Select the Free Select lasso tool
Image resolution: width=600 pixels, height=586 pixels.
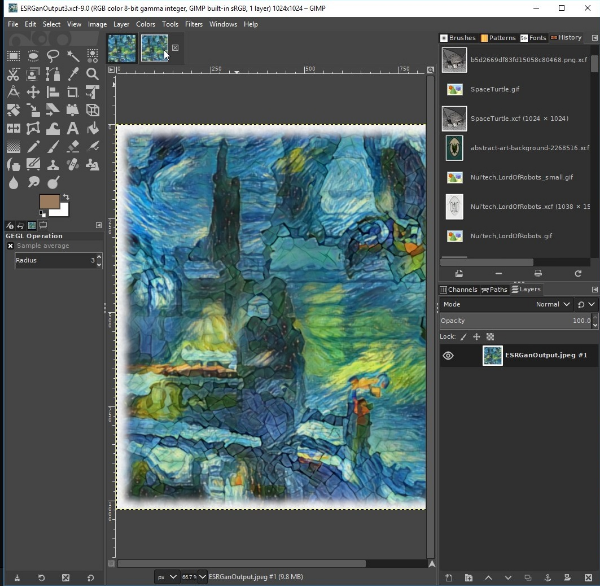pyautogui.click(x=52, y=56)
